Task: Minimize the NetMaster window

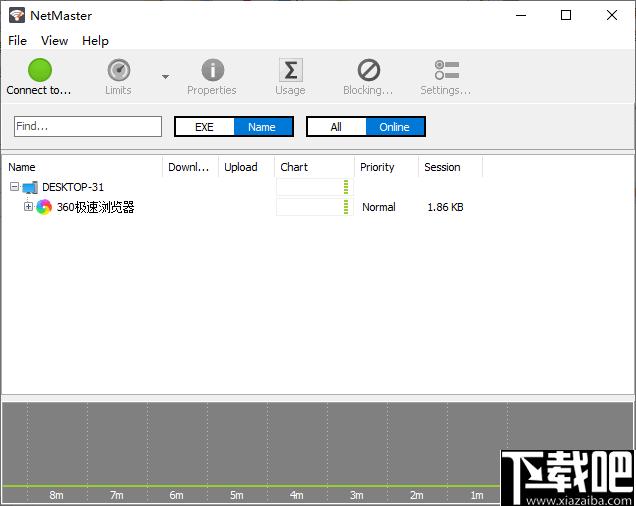Action: click(x=521, y=15)
